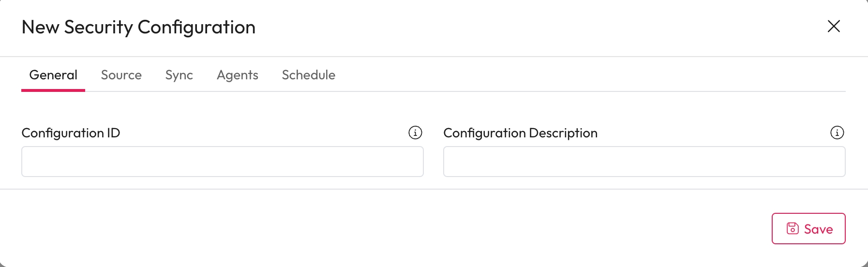Click the New Security Configuration title text
Image resolution: width=868 pixels, height=267 pixels.
pyautogui.click(x=138, y=27)
